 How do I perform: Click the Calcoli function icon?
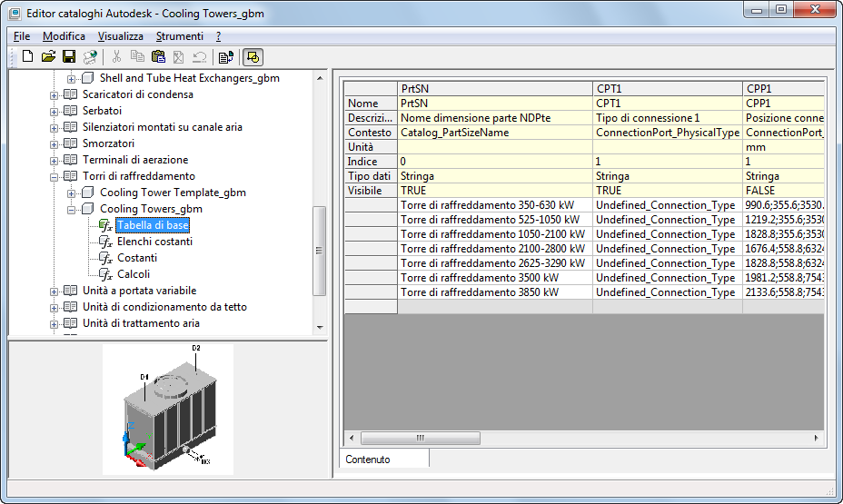(x=106, y=274)
